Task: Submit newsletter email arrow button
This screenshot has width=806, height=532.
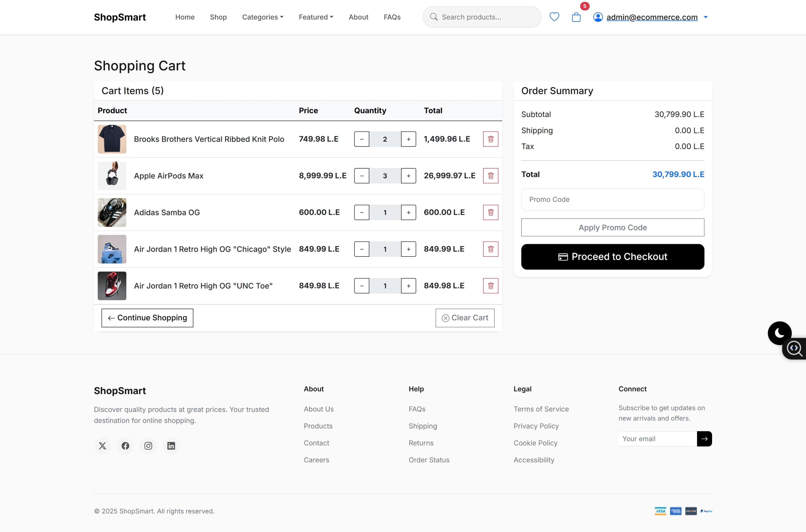Action: (x=704, y=439)
